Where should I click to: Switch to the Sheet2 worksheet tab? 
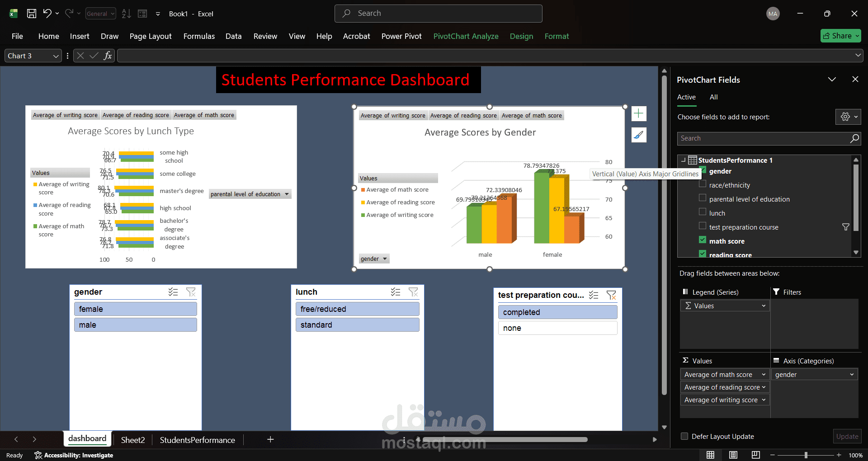pyautogui.click(x=132, y=440)
